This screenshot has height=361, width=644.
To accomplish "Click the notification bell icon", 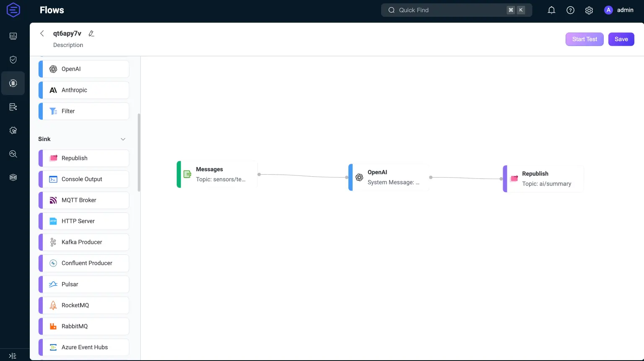I will (551, 10).
